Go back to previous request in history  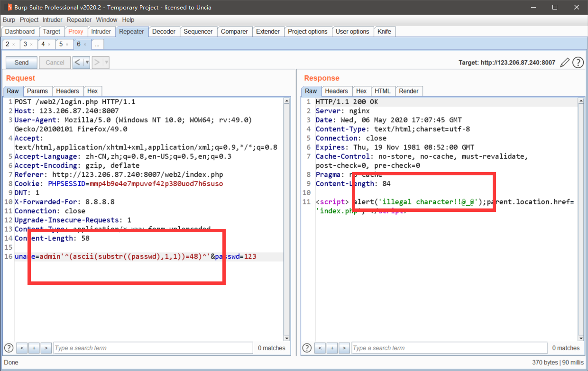click(77, 62)
